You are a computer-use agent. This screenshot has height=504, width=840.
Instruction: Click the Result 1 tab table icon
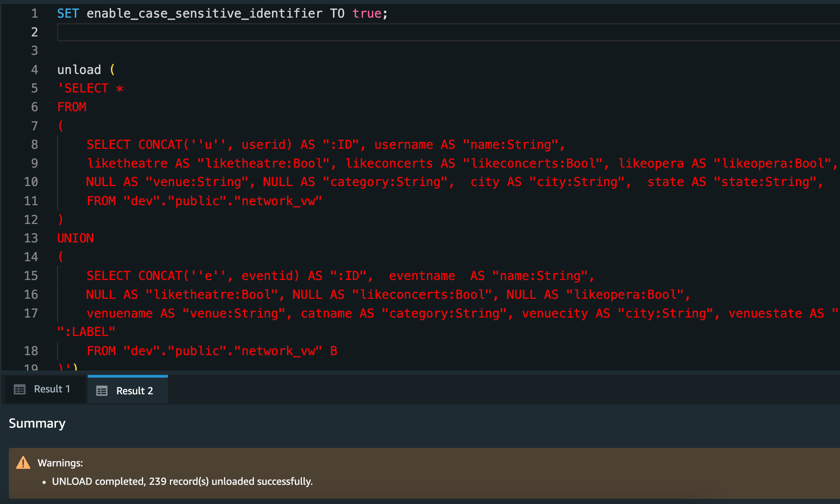click(x=20, y=389)
